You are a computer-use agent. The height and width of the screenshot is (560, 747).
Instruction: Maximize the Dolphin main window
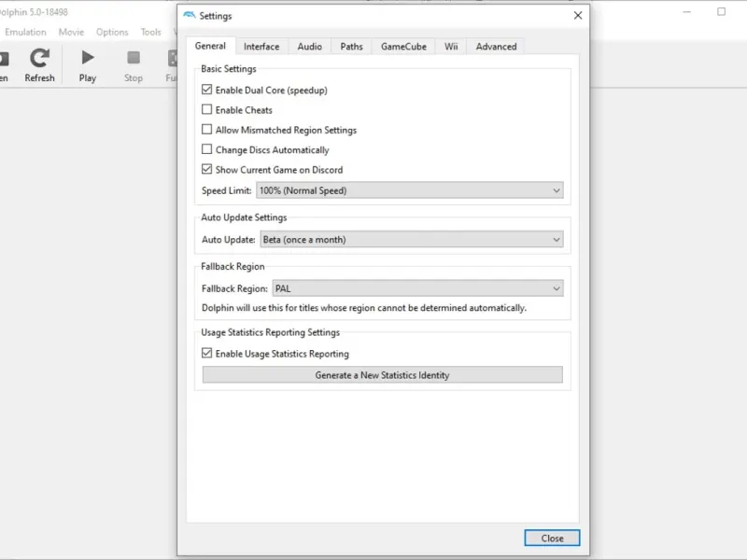(x=721, y=11)
